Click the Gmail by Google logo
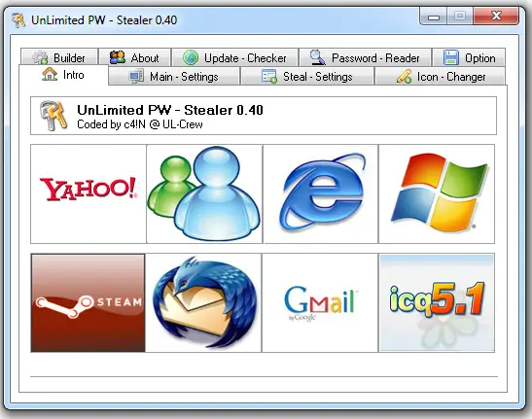This screenshot has width=532, height=419. tap(320, 303)
